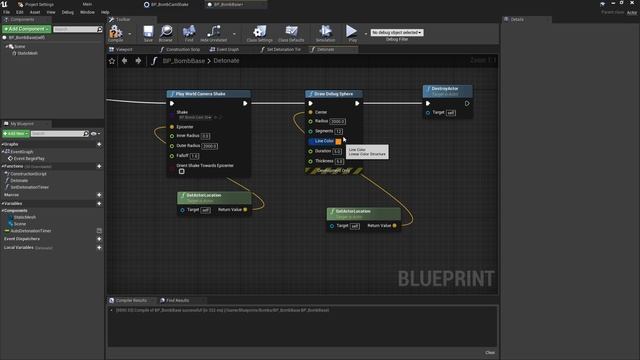Add new event dispatcher plus icon
This screenshot has height=360, width=640.
tap(99, 239)
